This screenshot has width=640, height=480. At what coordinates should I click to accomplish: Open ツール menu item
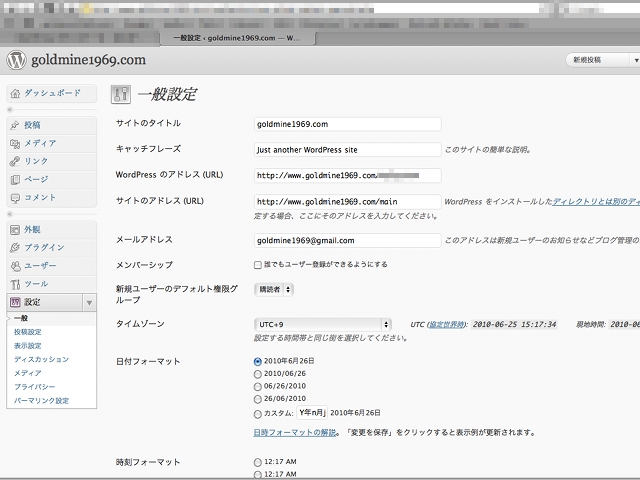pos(36,284)
